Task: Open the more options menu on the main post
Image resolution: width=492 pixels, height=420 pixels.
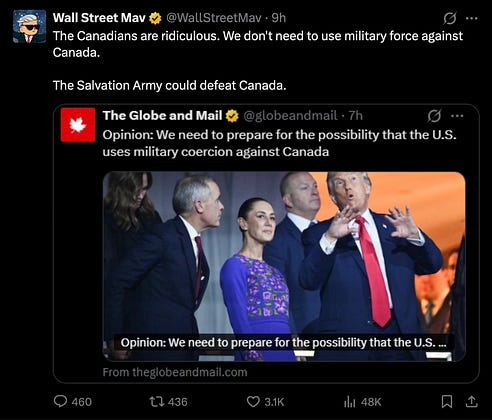Action: [471, 18]
